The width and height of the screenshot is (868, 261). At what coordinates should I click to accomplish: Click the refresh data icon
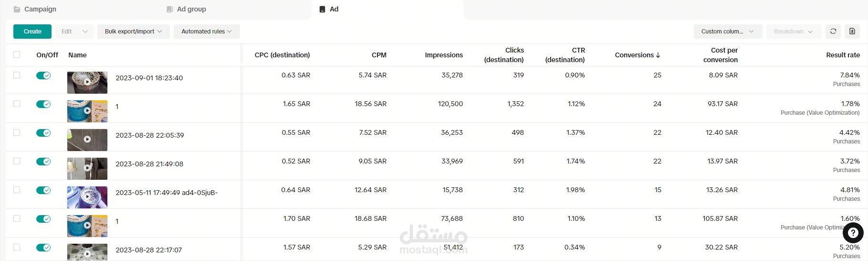click(833, 32)
